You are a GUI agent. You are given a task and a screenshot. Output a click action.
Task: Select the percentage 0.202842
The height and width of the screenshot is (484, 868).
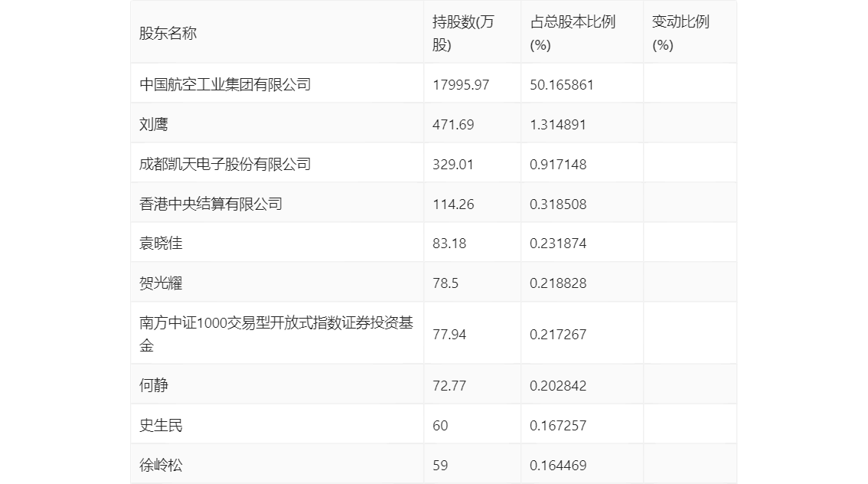(x=558, y=385)
